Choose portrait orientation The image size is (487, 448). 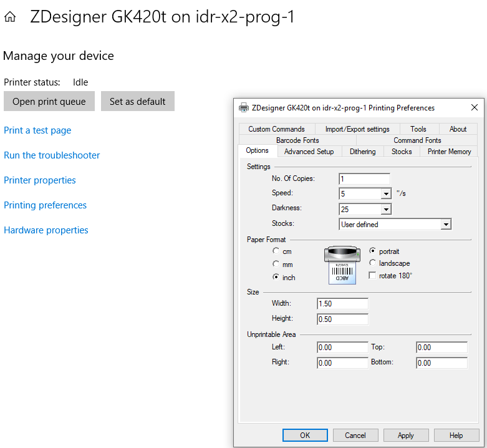(x=373, y=250)
